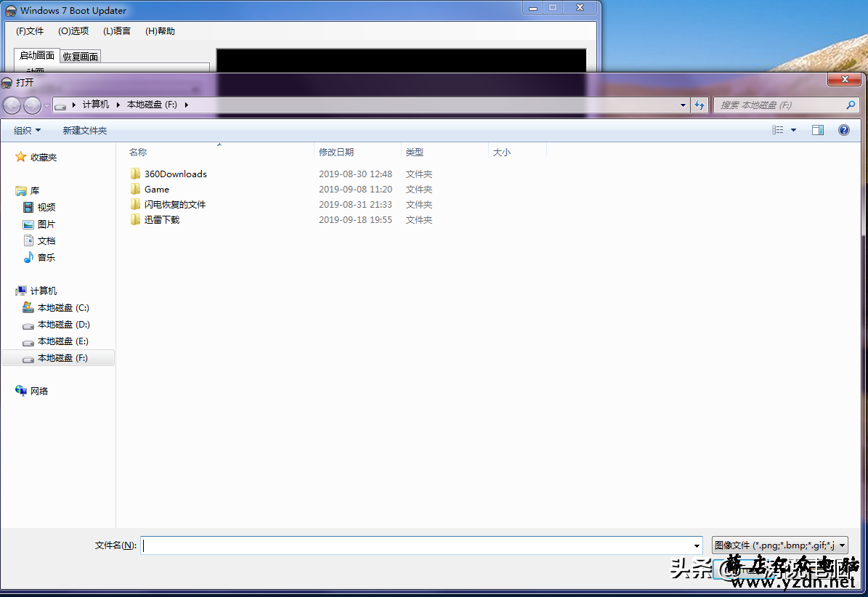868x597 pixels.
Task: Select 计算机 in the address breadcrumb
Action: coord(96,105)
